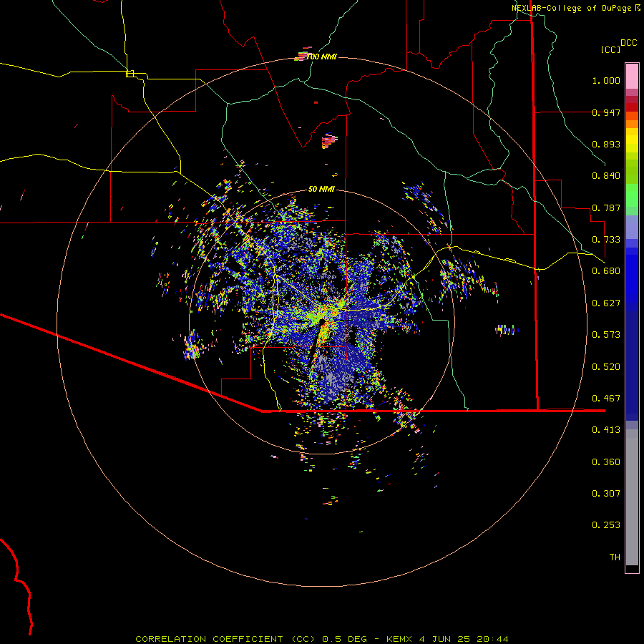The width and height of the screenshot is (644, 644).
Task: Click the 100 NMI range ring label
Action: [x=321, y=57]
